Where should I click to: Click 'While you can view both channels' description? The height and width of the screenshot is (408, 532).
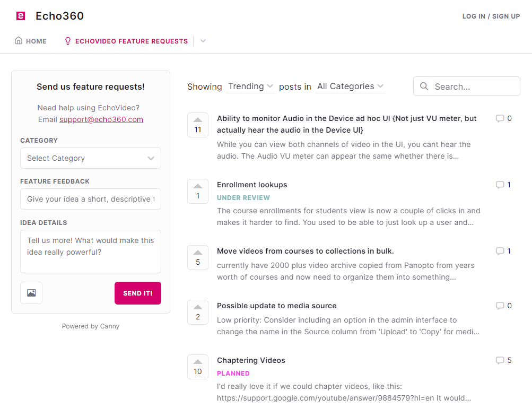344,150
